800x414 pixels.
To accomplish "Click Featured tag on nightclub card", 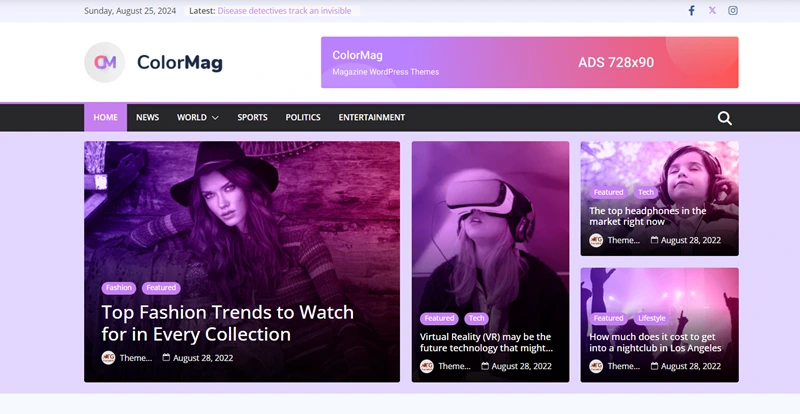I will (x=609, y=319).
